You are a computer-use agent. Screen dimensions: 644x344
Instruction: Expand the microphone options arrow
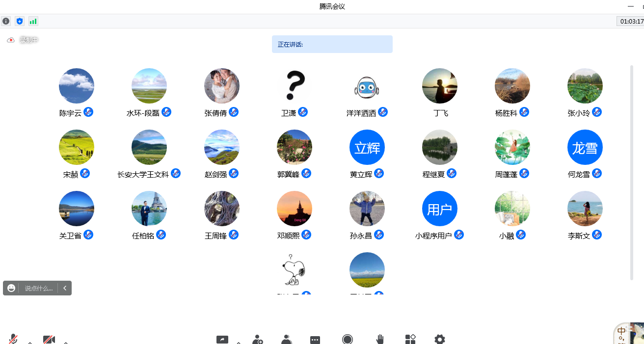(30, 342)
